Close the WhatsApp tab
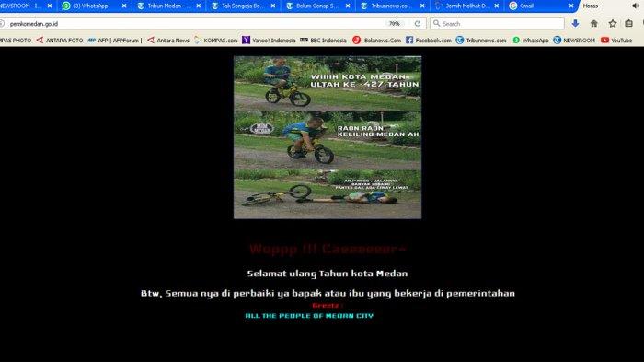644x362 pixels. pyautogui.click(x=124, y=6)
